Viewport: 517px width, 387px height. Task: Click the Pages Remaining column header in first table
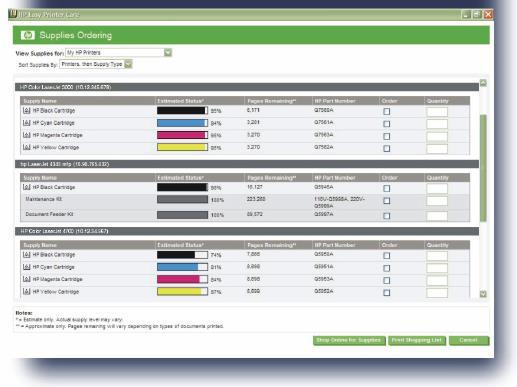pos(271,101)
